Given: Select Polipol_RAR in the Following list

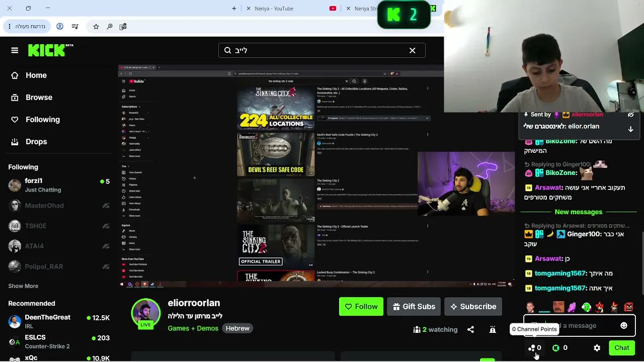Looking at the screenshot, I should (x=59, y=266).
